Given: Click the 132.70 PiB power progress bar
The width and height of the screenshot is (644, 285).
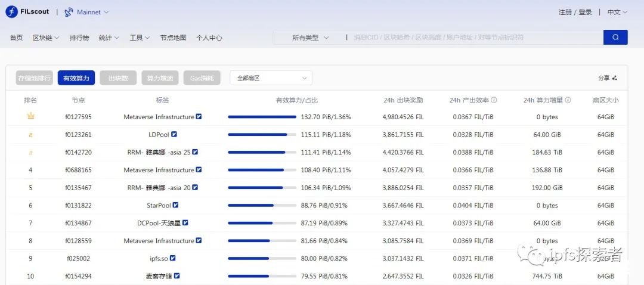Looking at the screenshot, I should coord(262,117).
